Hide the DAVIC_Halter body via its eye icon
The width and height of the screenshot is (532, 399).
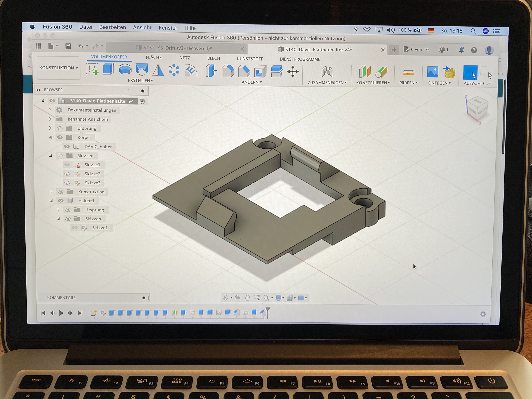(x=67, y=146)
